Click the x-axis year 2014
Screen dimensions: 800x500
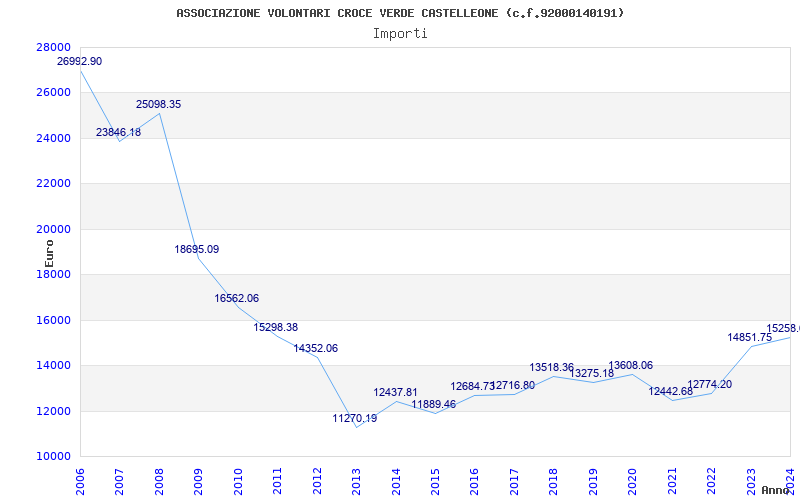(x=395, y=481)
